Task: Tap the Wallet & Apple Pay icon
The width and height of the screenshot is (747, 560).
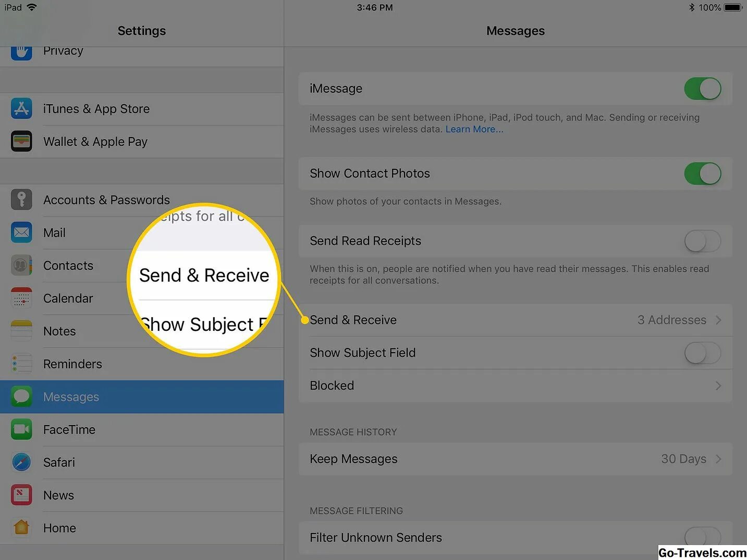Action: pyautogui.click(x=21, y=141)
